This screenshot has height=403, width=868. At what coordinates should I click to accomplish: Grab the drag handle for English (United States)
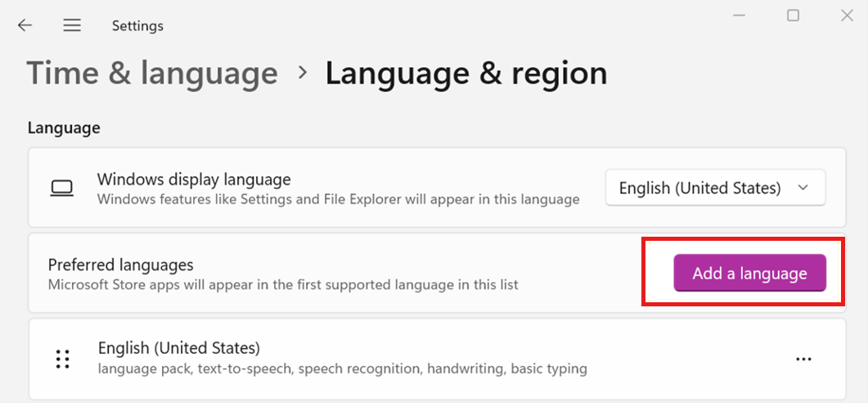pos(62,359)
